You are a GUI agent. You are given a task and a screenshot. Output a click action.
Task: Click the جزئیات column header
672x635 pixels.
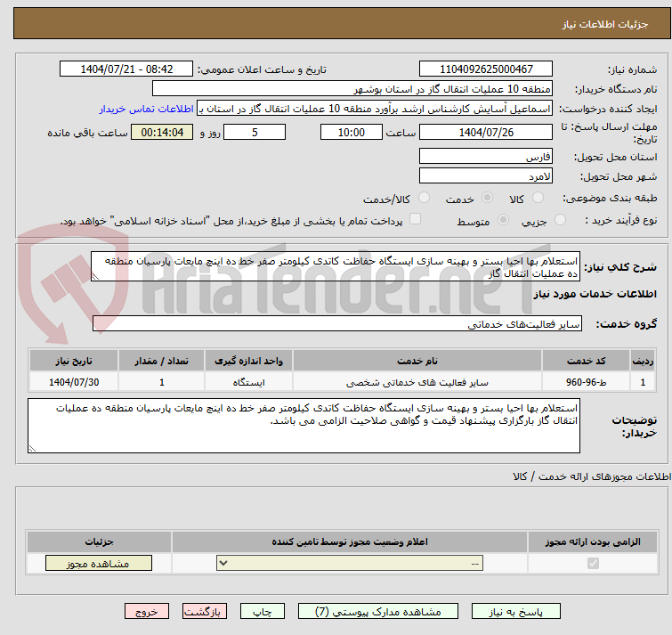99,542
